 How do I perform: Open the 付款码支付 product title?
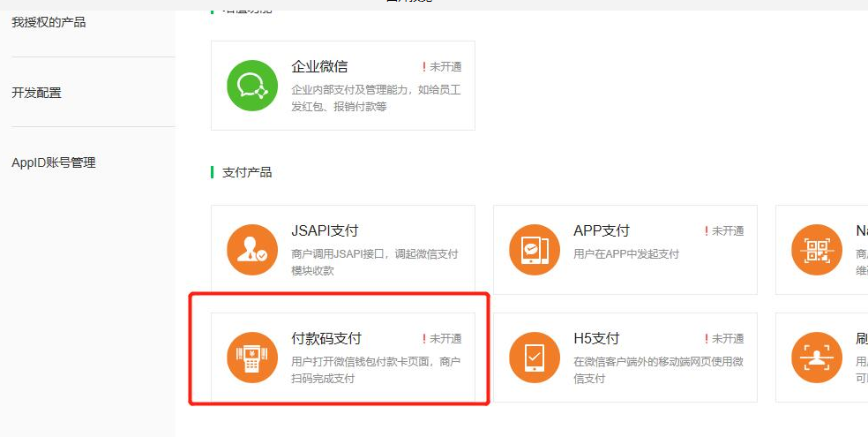click(x=326, y=338)
